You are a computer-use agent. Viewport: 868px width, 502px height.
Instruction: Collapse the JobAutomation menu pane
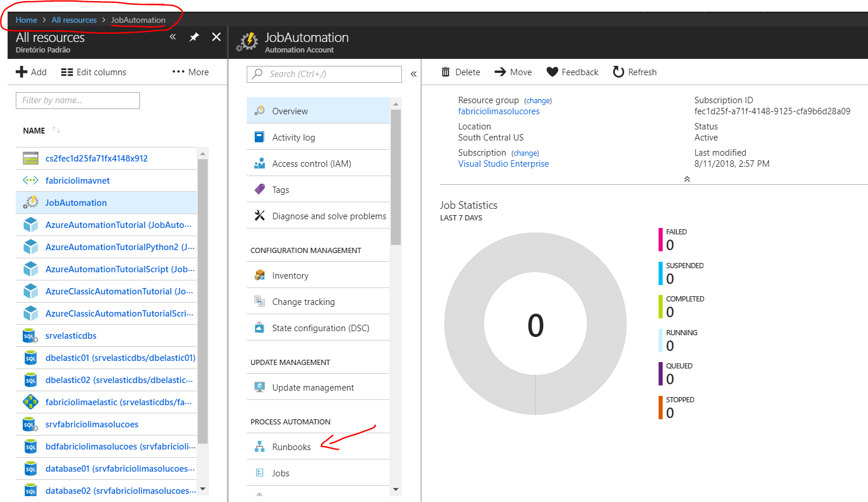point(414,74)
